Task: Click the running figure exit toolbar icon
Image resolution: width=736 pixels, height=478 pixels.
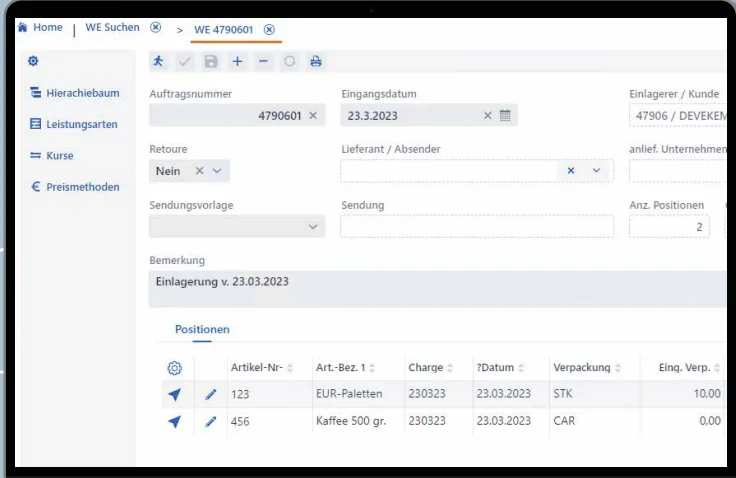Action: 158,61
